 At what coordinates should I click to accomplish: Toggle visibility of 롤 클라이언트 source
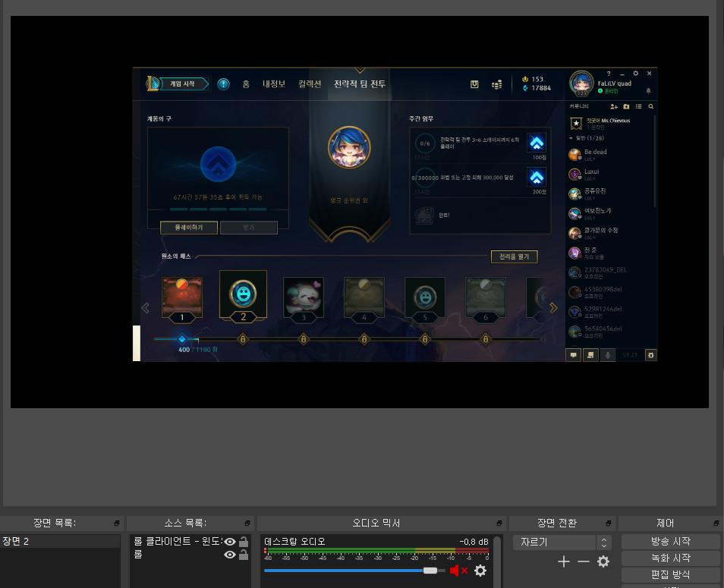tap(229, 542)
